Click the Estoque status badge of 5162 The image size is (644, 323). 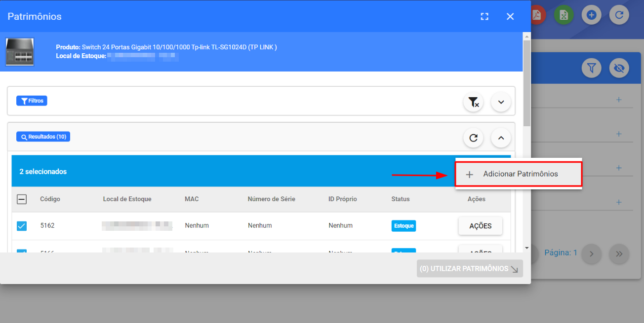[x=403, y=226]
